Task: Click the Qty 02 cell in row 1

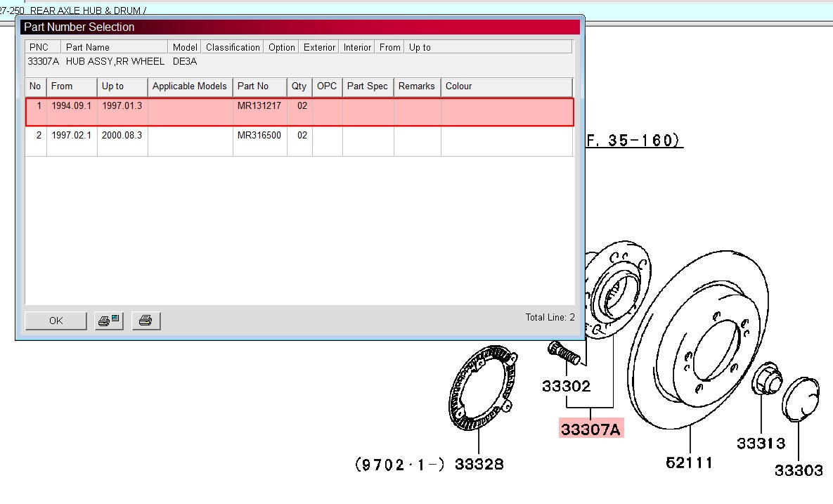Action: point(299,112)
